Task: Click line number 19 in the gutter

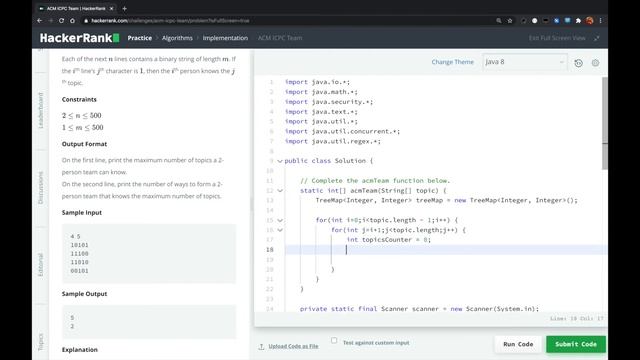Action: tap(269, 260)
